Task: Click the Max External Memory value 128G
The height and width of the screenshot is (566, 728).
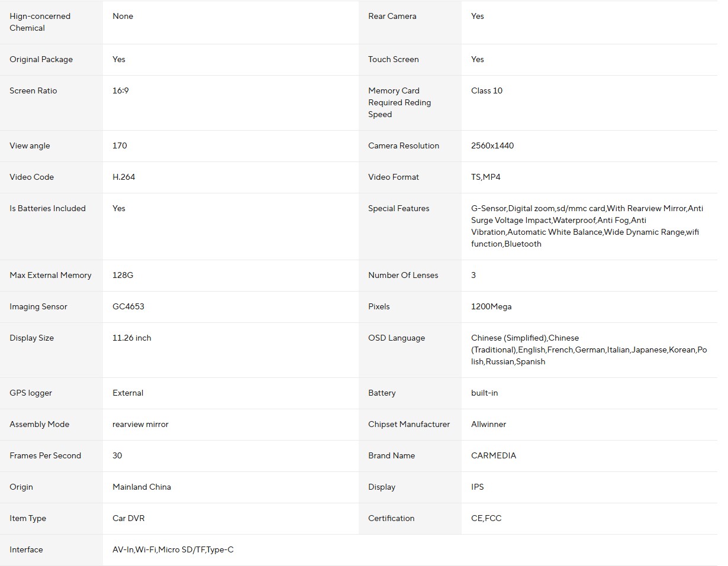Action: pos(123,275)
